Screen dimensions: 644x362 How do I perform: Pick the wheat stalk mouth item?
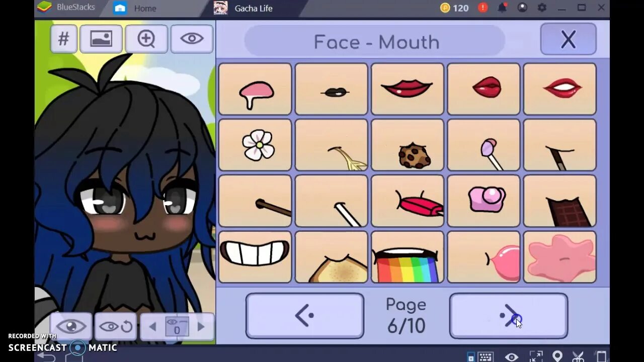tap(332, 145)
